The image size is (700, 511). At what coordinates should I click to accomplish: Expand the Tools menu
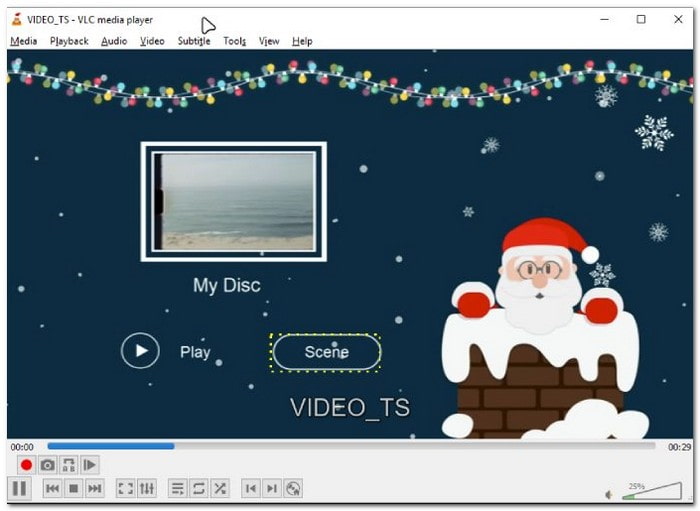(234, 41)
